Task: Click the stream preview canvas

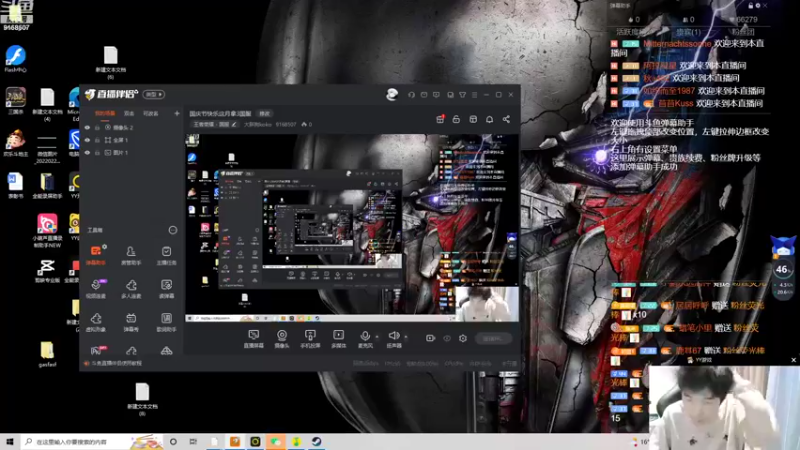Action: (x=352, y=228)
